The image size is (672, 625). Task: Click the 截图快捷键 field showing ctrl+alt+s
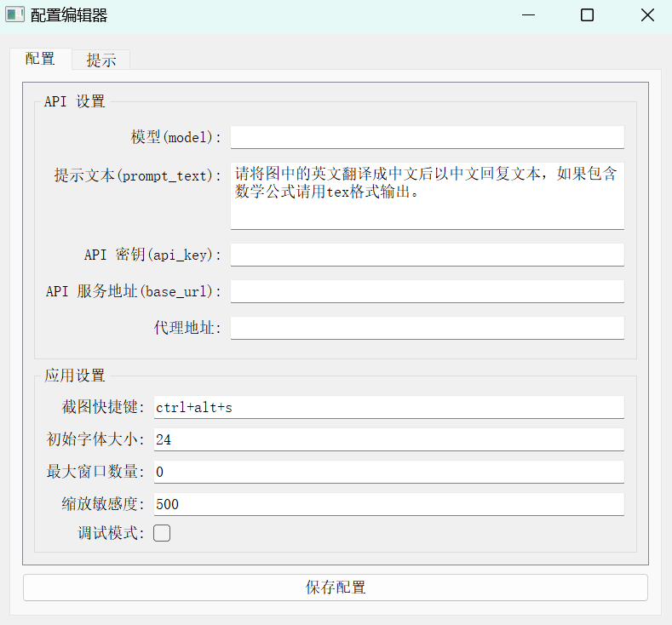(x=388, y=407)
